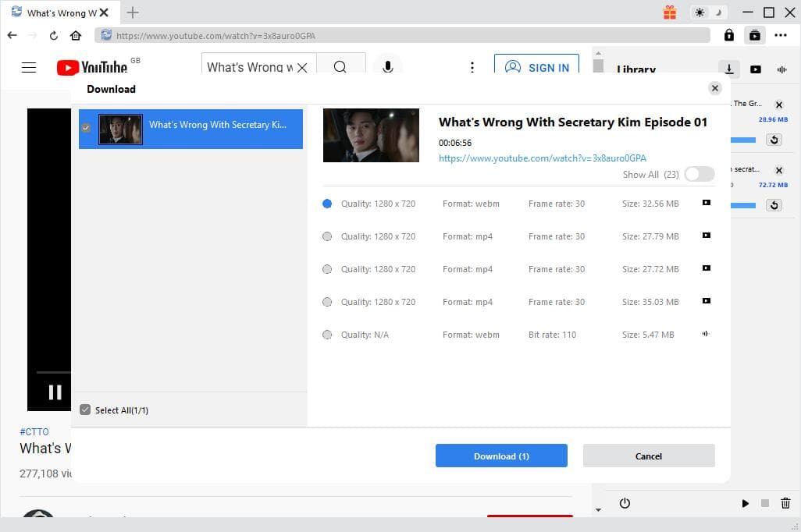The image size is (801, 532).
Task: Click the voice search microphone icon
Action: (x=388, y=66)
